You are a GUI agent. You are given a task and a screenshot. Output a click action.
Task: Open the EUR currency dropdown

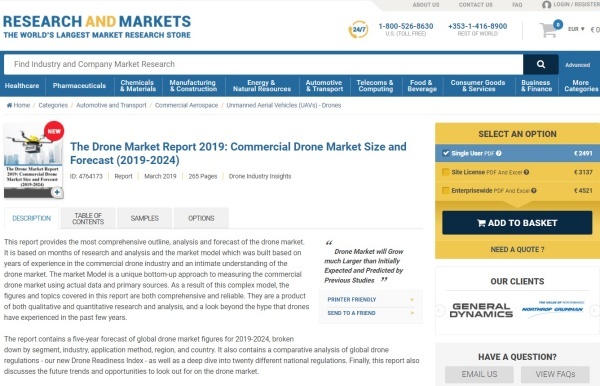[576, 29]
